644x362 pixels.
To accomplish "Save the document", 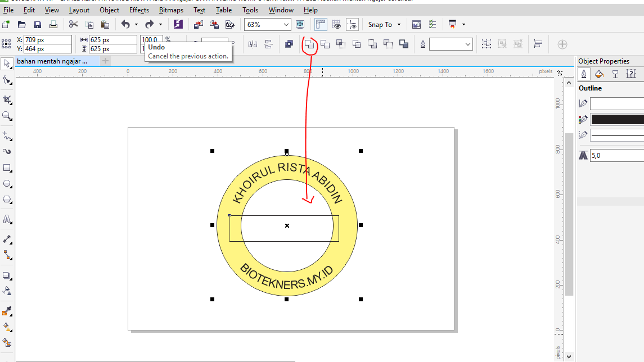I will [37, 25].
